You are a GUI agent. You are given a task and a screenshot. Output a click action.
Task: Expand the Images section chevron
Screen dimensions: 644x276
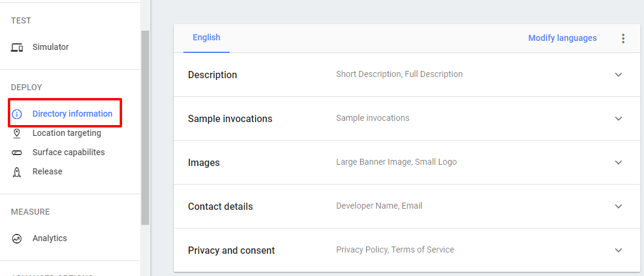point(618,163)
